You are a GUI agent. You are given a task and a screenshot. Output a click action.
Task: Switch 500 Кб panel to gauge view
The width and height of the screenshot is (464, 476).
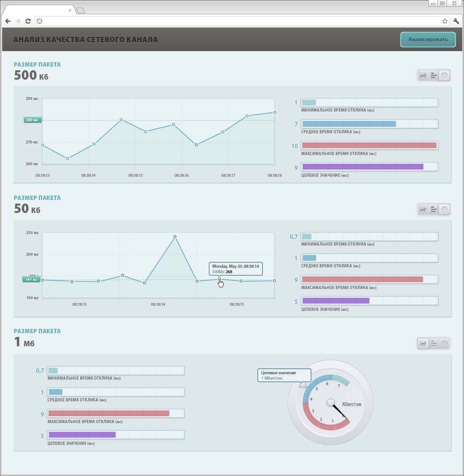tap(444, 75)
